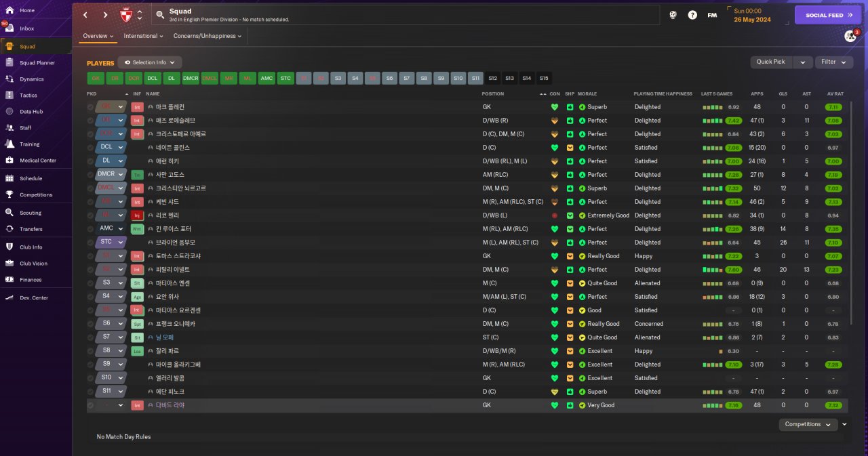
Task: Click the date 26 May 2024
Action: click(x=753, y=19)
